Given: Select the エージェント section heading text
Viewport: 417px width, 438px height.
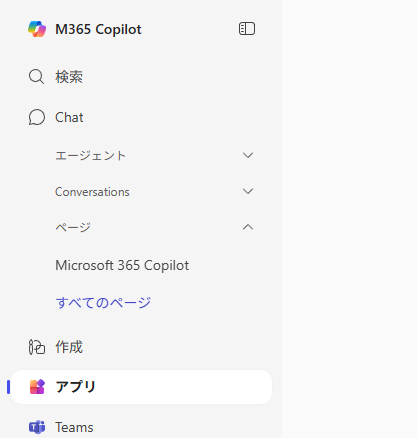Looking at the screenshot, I should pyautogui.click(x=90, y=156).
